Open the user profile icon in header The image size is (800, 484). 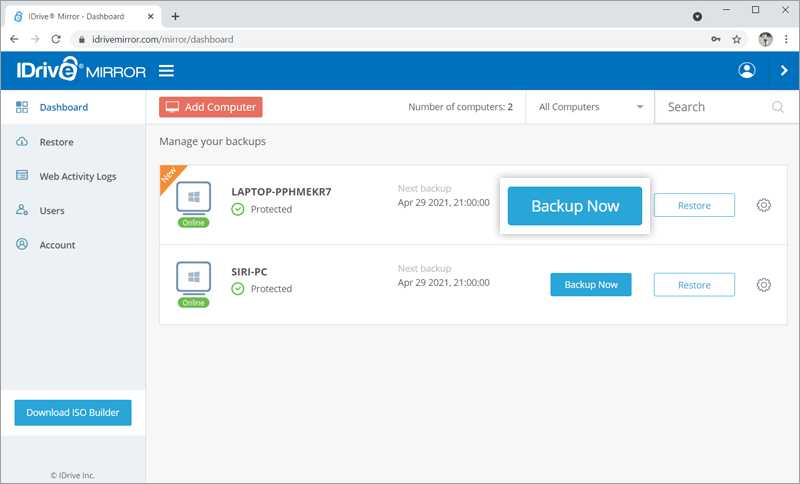pyautogui.click(x=746, y=70)
